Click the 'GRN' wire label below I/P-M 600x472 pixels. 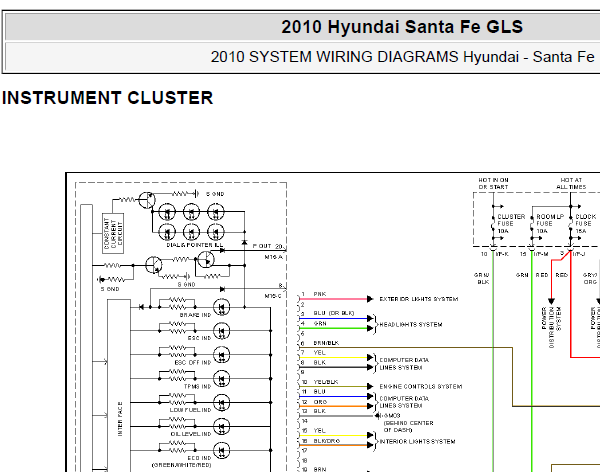pyautogui.click(x=522, y=275)
